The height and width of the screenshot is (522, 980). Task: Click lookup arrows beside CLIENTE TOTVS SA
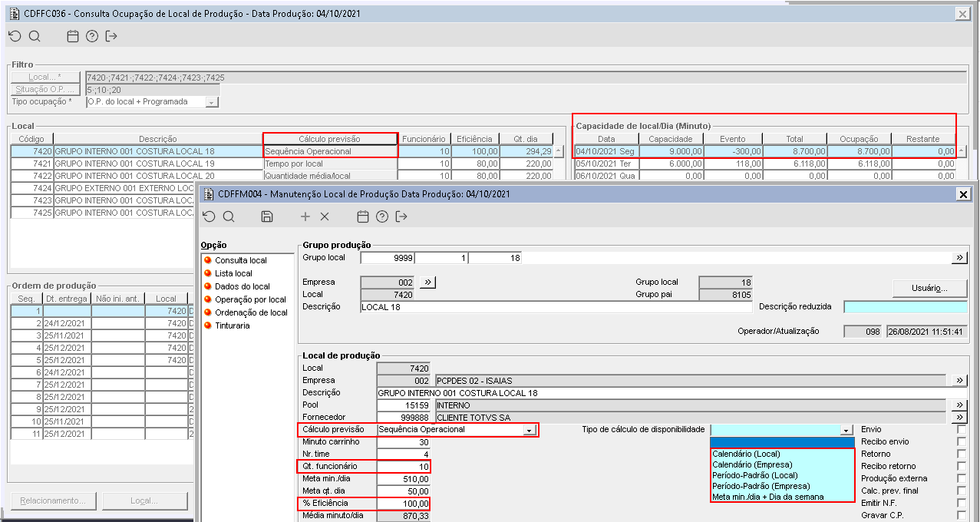coord(959,417)
